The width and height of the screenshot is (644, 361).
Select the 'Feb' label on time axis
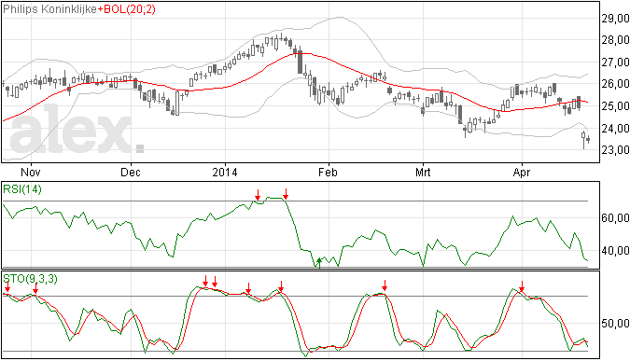click(328, 172)
